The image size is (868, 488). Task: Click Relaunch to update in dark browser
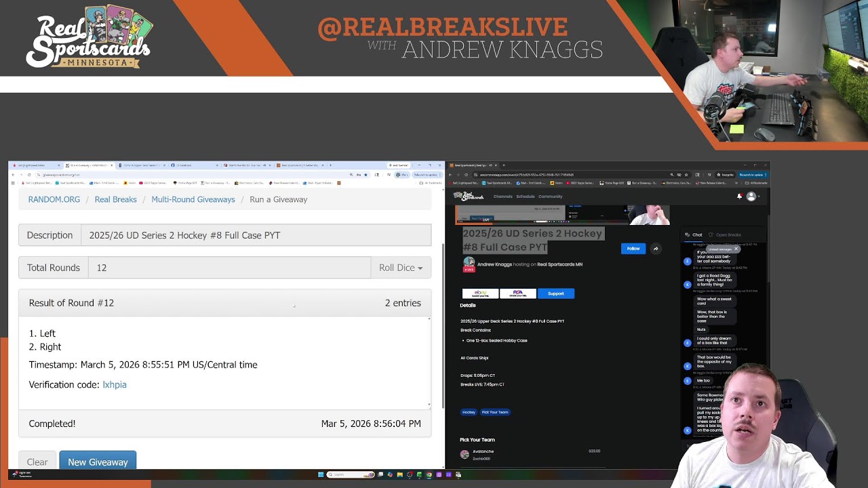pos(753,175)
